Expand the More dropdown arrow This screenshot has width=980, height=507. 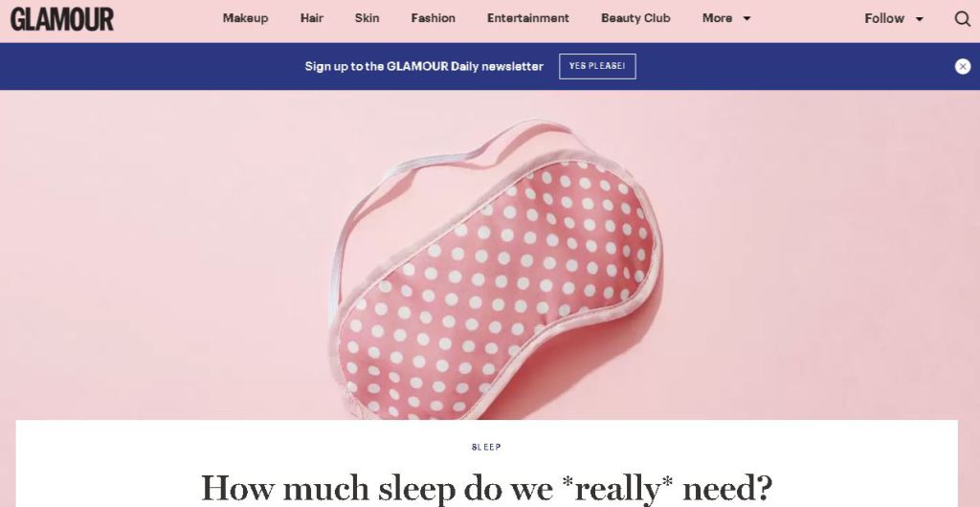coord(746,19)
